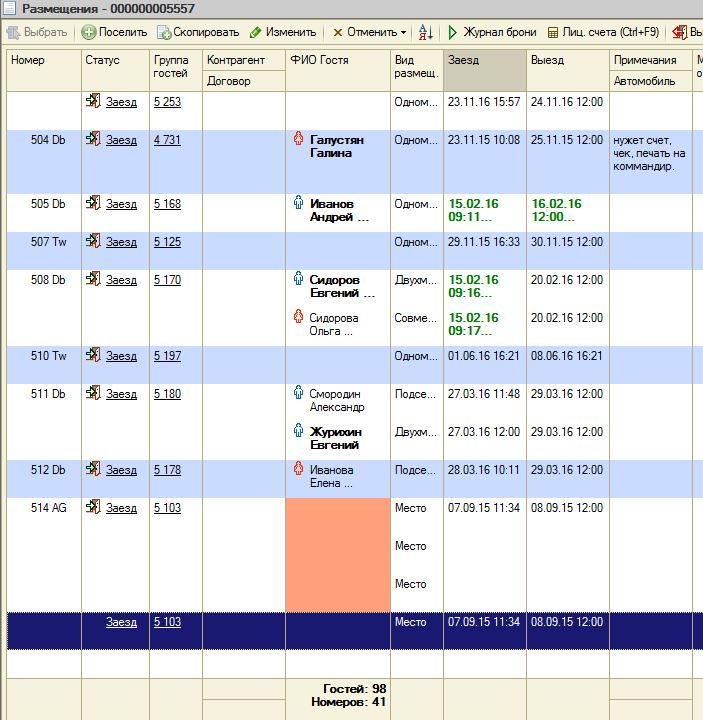Open Лиц. счета (Ctrl+F9)
Screen dimensions: 703x720
point(603,32)
